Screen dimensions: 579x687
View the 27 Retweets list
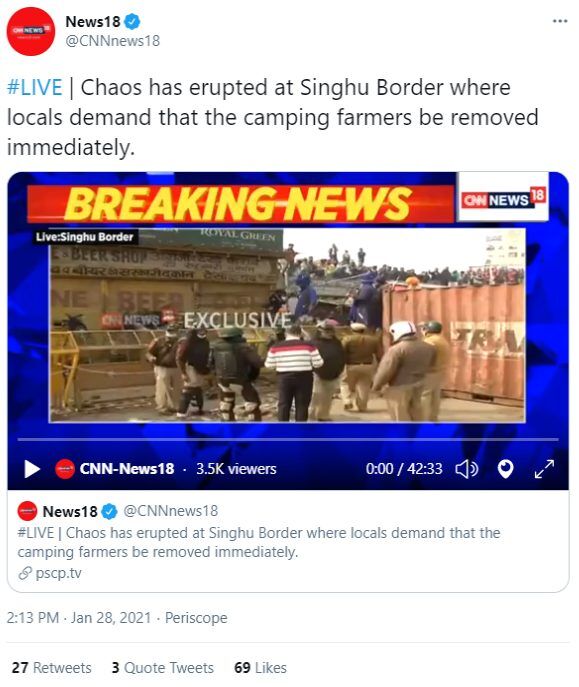click(52, 668)
